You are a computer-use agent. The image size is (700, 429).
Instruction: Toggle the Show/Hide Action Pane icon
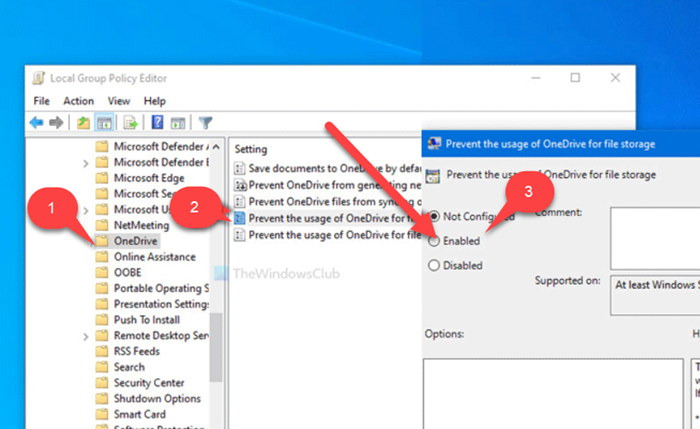pyautogui.click(x=178, y=122)
